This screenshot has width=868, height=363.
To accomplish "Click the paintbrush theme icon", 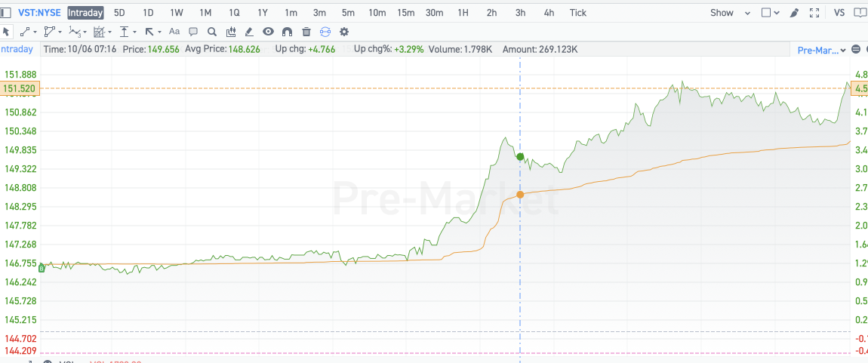I will pos(794,12).
